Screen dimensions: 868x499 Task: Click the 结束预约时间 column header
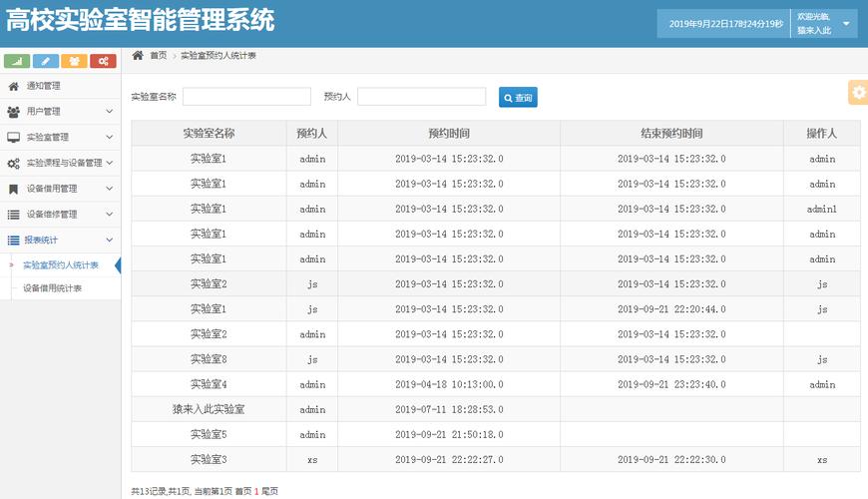point(671,134)
